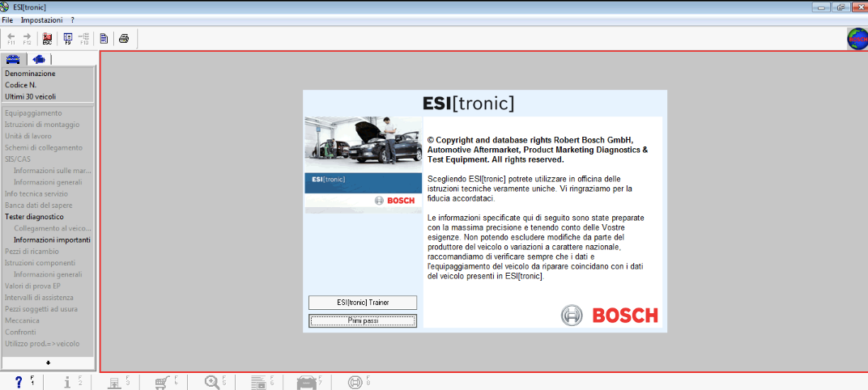Click the F9 toolbar icon
868x390 pixels.
[68, 38]
